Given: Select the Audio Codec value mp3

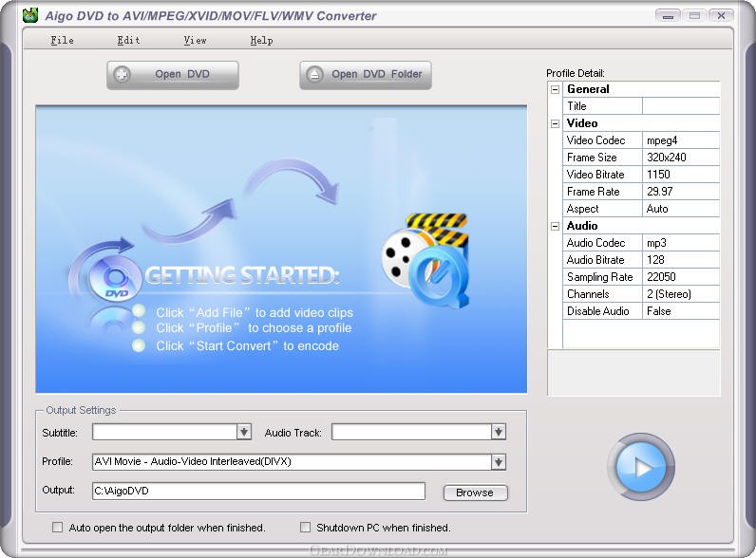Looking at the screenshot, I should pos(681,243).
